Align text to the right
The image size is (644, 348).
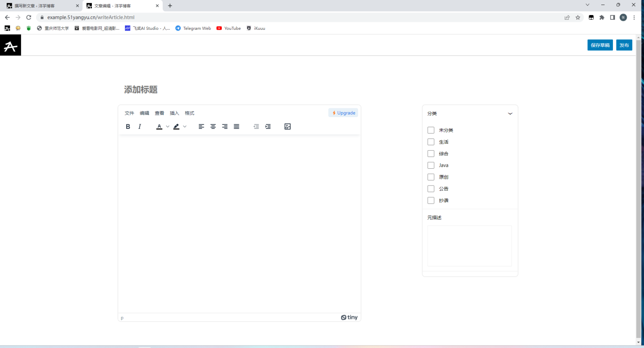[224, 126]
